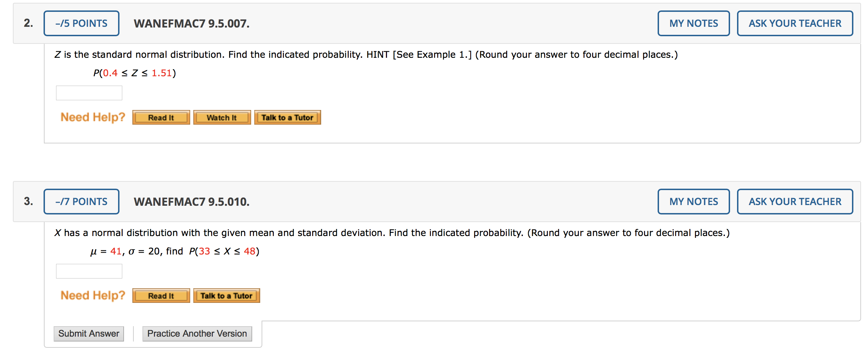Click the answer field for question 2

[89, 93]
